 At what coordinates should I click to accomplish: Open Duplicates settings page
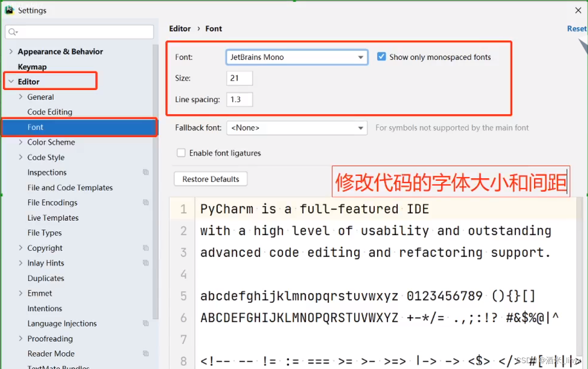pos(46,278)
